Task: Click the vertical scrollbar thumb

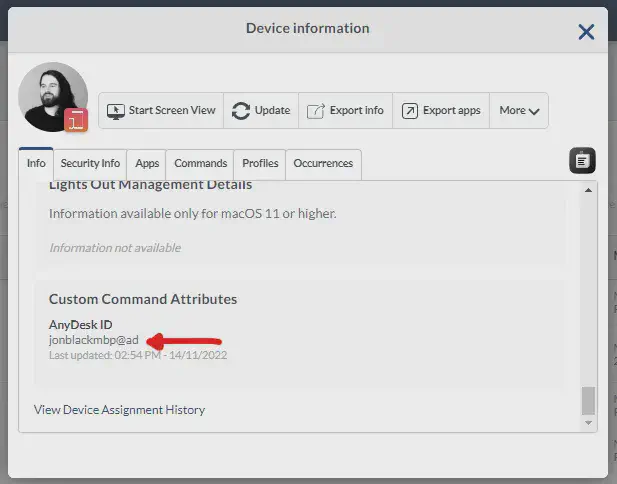Action: (588, 401)
